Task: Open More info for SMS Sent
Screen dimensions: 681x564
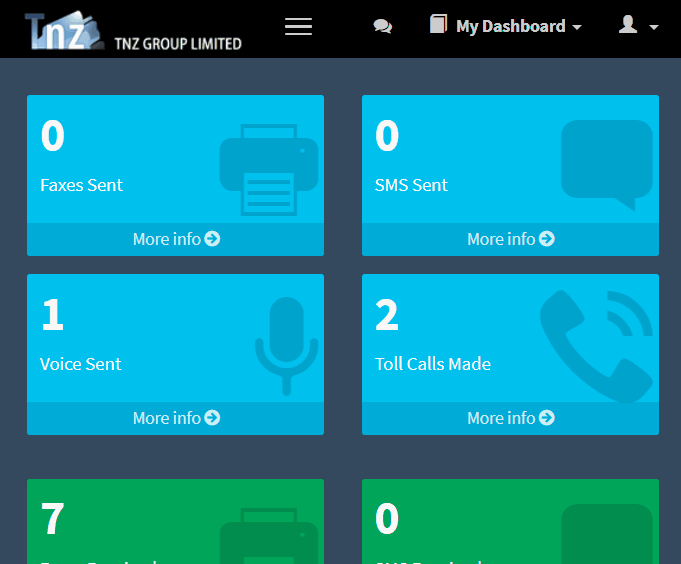Action: 510,239
